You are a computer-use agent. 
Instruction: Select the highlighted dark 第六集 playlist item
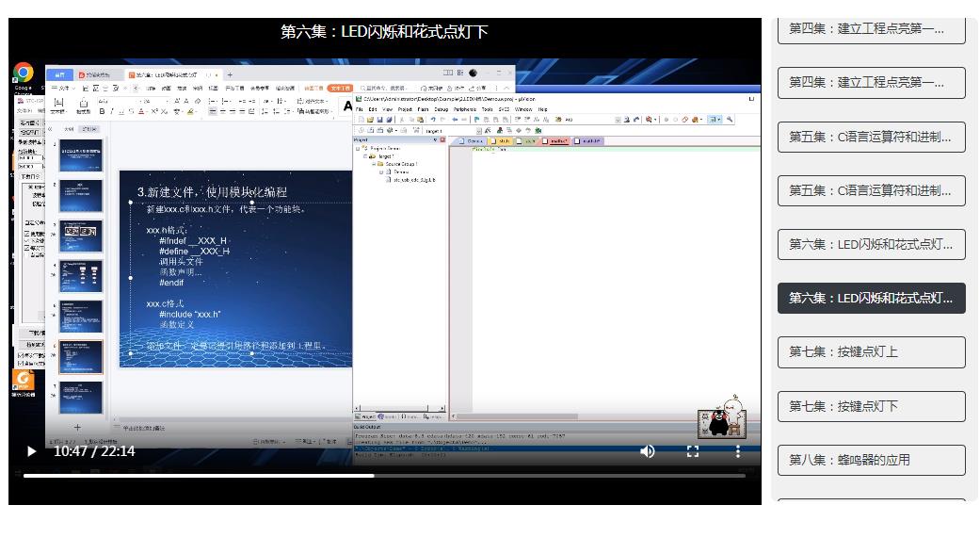pos(871,299)
